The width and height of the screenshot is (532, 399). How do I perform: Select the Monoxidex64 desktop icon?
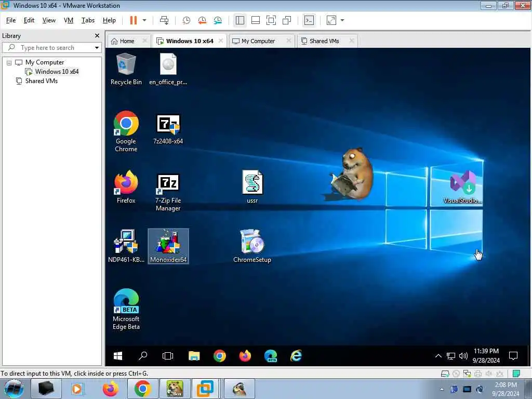(x=168, y=246)
